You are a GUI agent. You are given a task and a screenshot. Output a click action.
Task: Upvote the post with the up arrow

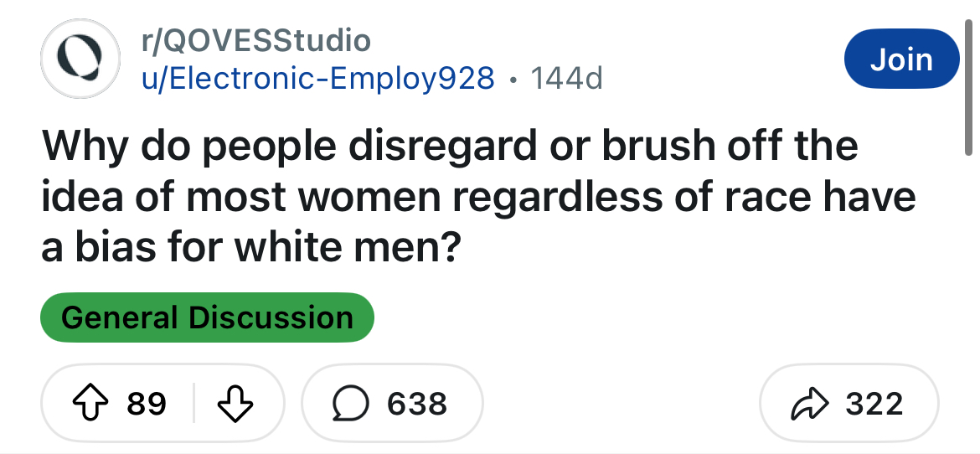[91, 404]
